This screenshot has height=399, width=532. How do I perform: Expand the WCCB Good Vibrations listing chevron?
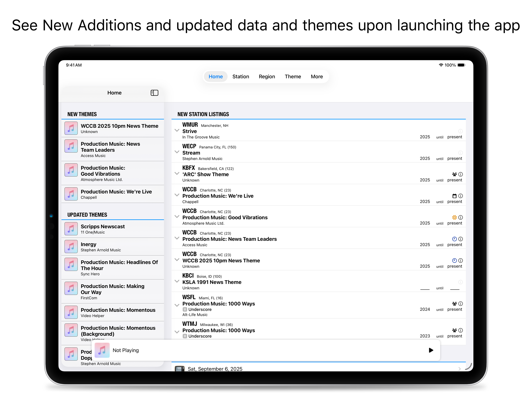click(177, 217)
